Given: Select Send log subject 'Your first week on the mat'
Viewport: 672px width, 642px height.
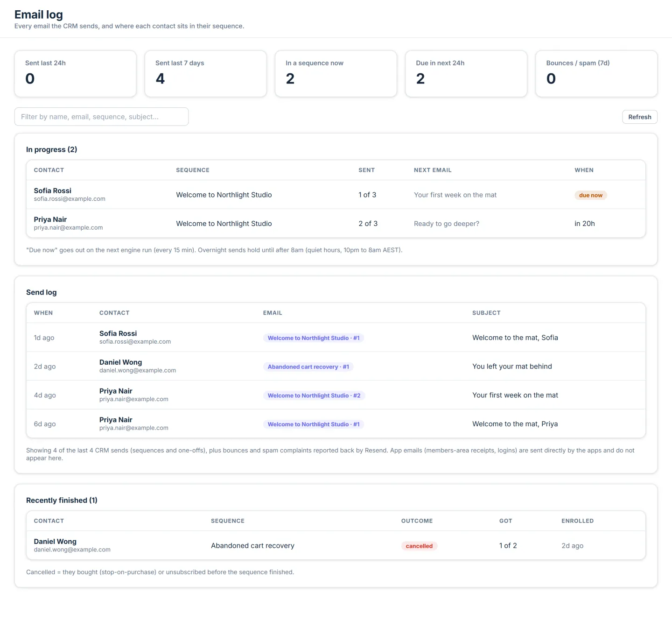Looking at the screenshot, I should click(515, 395).
